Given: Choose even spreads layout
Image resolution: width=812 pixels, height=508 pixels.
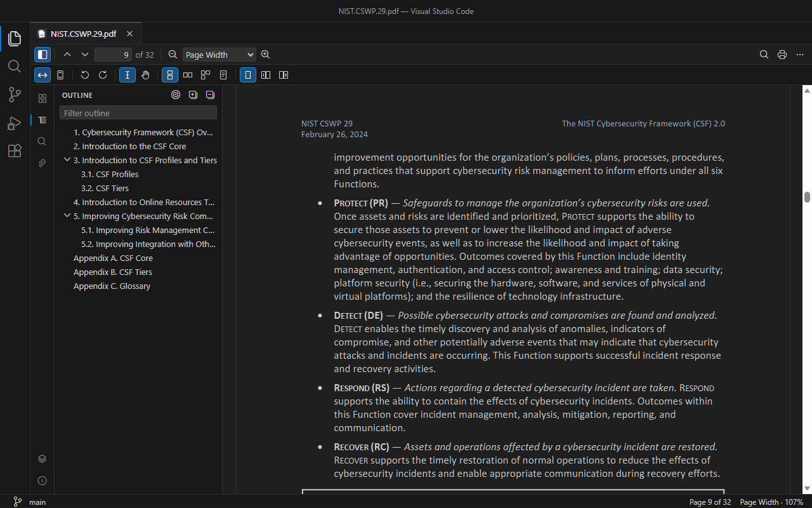Looking at the screenshot, I should pyautogui.click(x=284, y=75).
